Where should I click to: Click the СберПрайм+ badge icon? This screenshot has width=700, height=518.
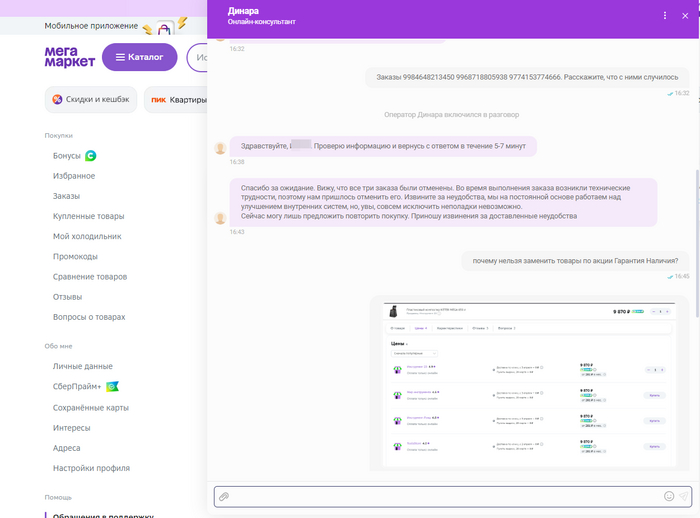pyautogui.click(x=112, y=386)
